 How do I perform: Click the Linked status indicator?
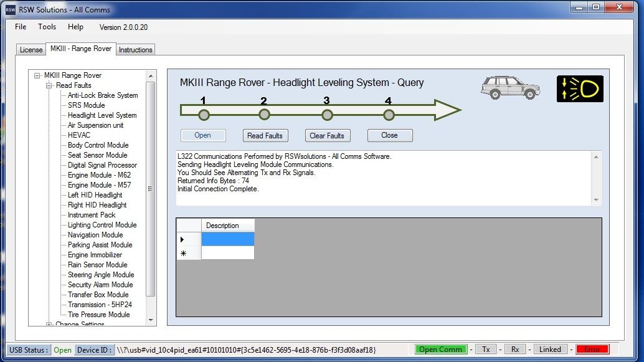550,350
